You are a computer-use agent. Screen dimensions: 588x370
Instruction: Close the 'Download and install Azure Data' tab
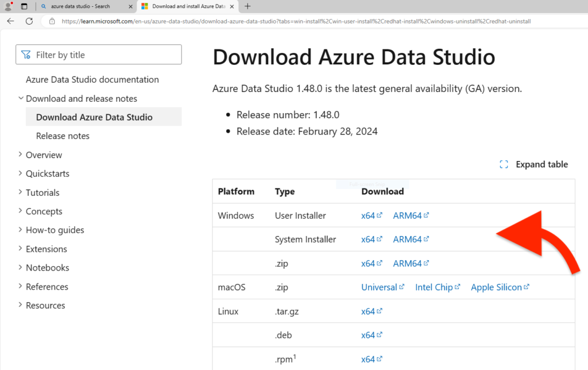tap(232, 6)
